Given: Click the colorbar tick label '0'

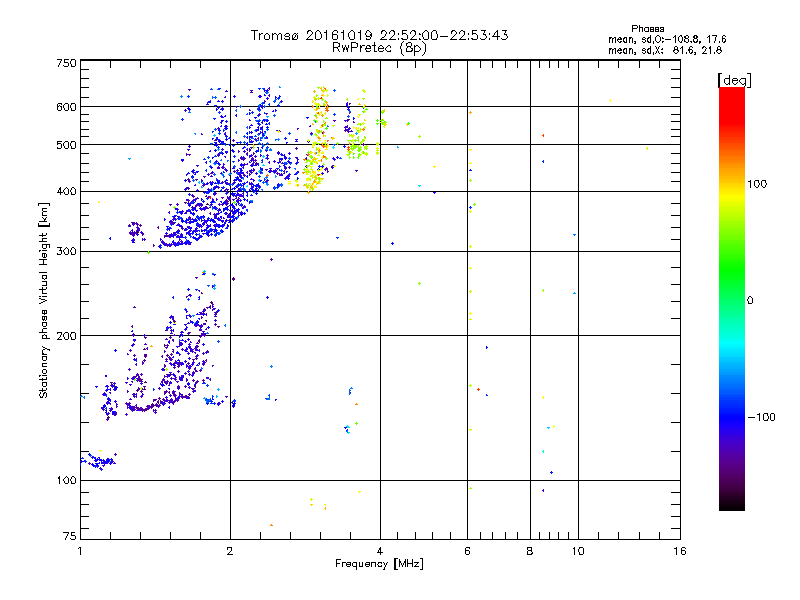Looking at the screenshot, I should [x=749, y=301].
